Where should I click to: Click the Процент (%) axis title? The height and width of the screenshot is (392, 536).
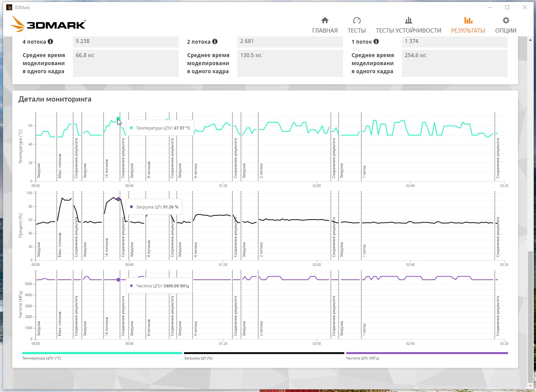pyautogui.click(x=21, y=226)
